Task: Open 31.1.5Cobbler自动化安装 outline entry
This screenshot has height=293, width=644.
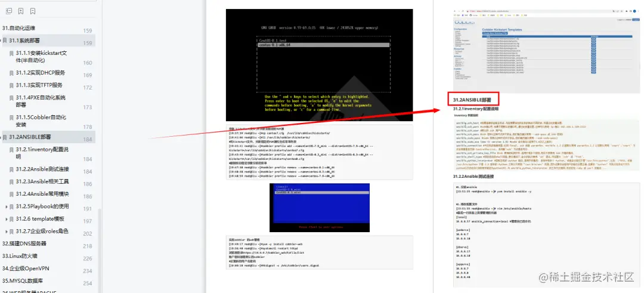Action: (41, 121)
